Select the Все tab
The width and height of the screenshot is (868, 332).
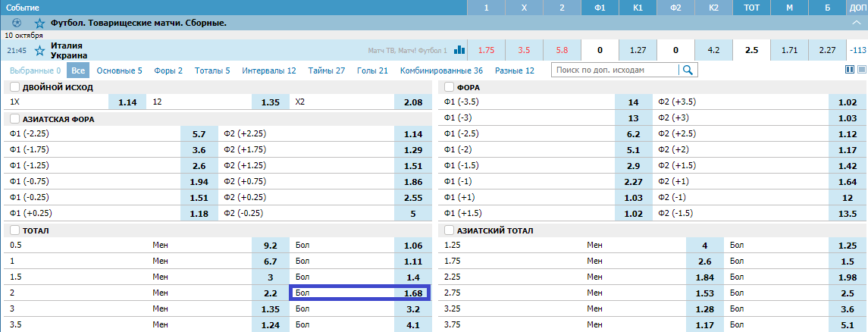(78, 70)
